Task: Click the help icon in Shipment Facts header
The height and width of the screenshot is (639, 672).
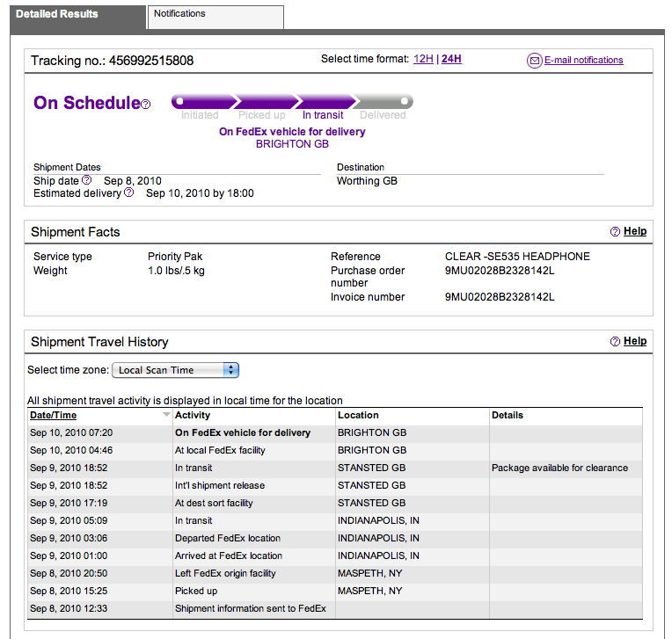Action: [615, 232]
